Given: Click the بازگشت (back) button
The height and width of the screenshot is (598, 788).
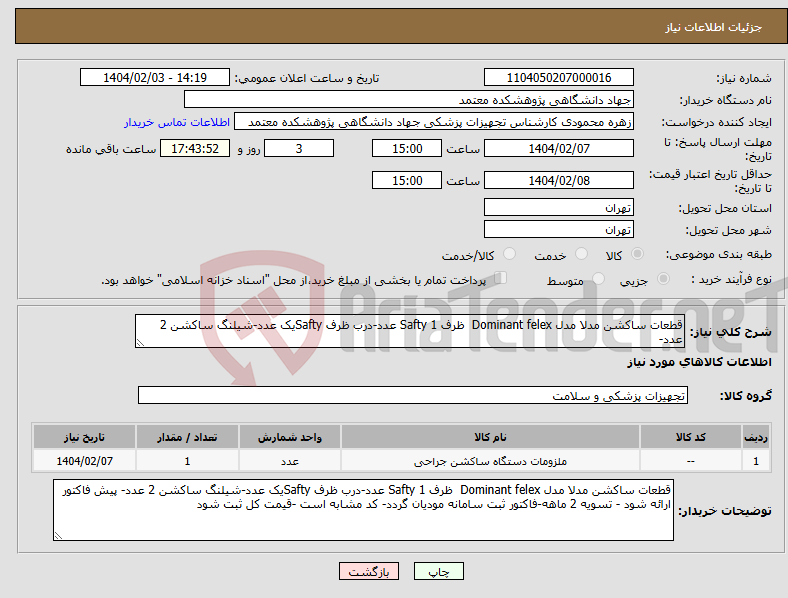Looking at the screenshot, I should point(369,571).
